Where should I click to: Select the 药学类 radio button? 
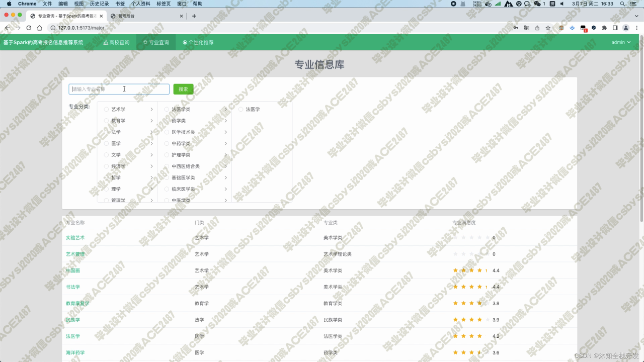(x=167, y=121)
